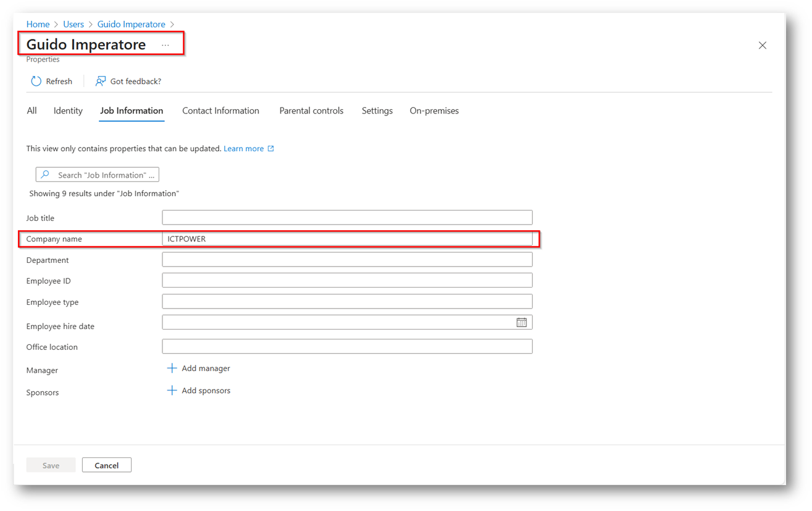The width and height of the screenshot is (812, 511).
Task: Open the Contact Information tab
Action: 220,111
